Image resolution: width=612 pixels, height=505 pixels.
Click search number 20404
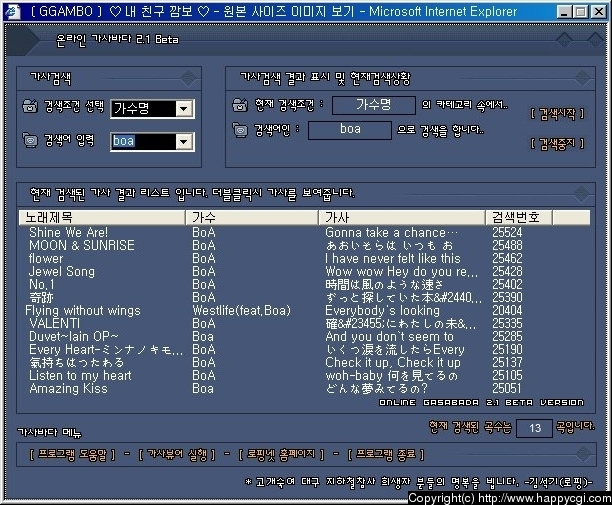click(507, 311)
